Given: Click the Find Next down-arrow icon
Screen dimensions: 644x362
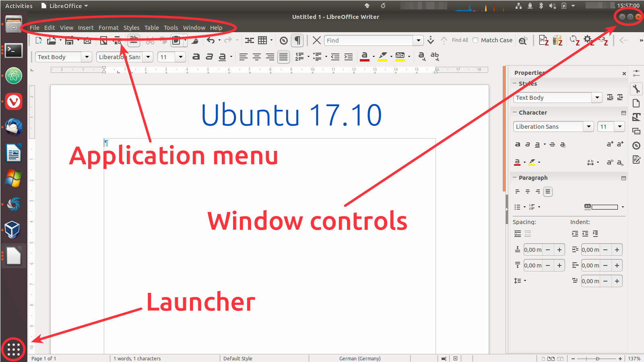Looking at the screenshot, I should tap(431, 40).
